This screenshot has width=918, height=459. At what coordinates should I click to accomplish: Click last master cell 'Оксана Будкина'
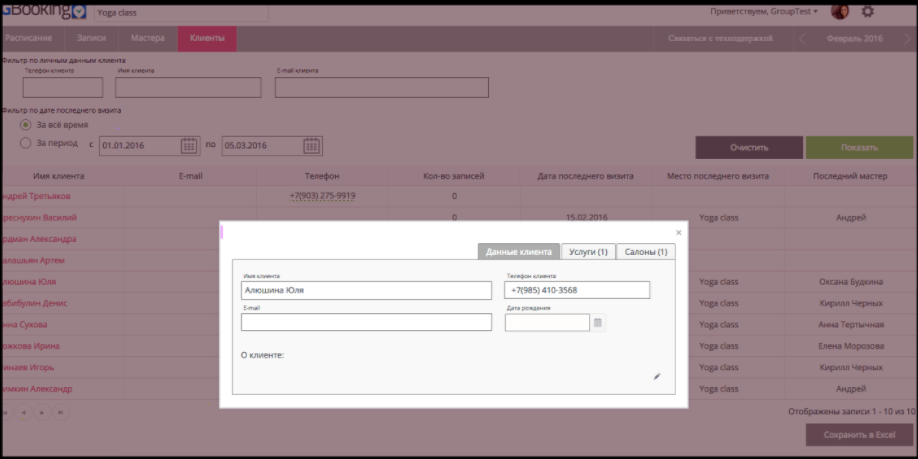851,282
